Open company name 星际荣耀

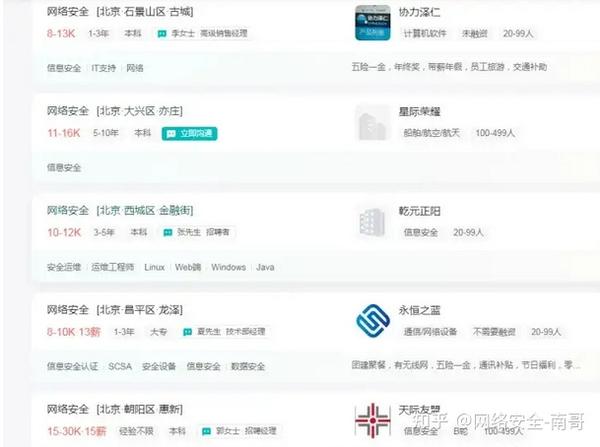point(419,112)
